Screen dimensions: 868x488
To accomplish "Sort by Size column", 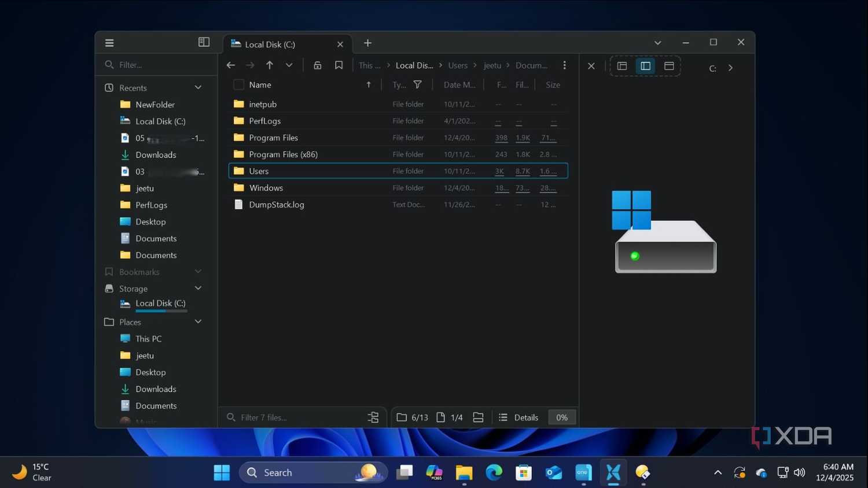I will click(x=553, y=85).
